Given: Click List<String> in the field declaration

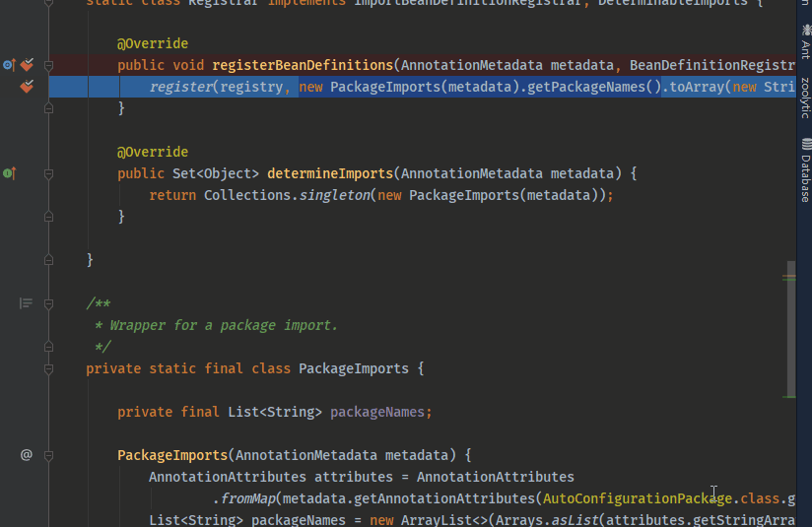Looking at the screenshot, I should tap(275, 412).
